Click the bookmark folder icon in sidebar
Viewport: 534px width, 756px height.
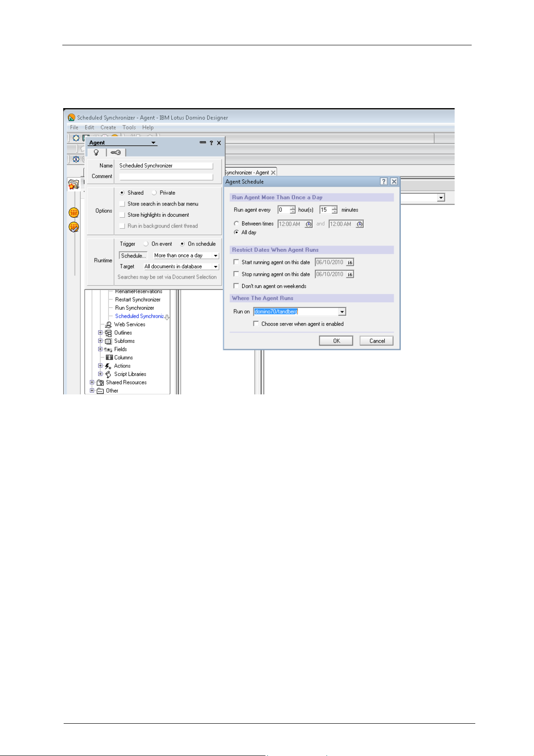(x=74, y=184)
